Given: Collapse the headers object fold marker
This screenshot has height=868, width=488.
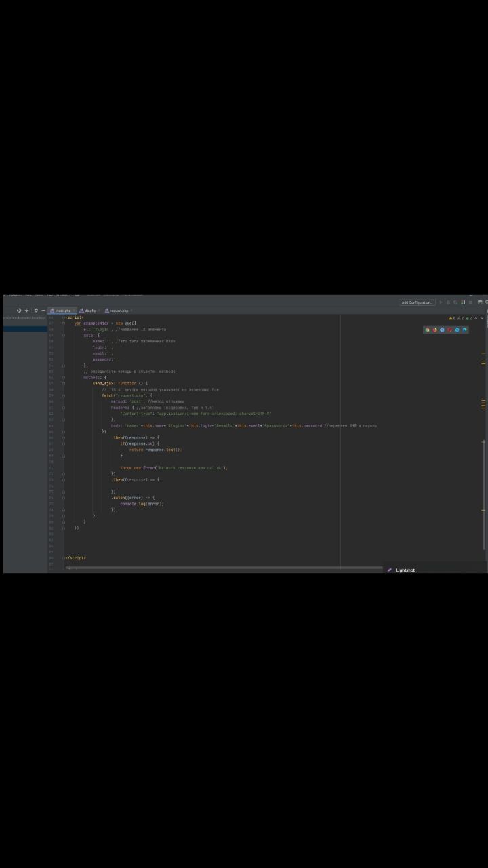Looking at the screenshot, I should click(63, 408).
